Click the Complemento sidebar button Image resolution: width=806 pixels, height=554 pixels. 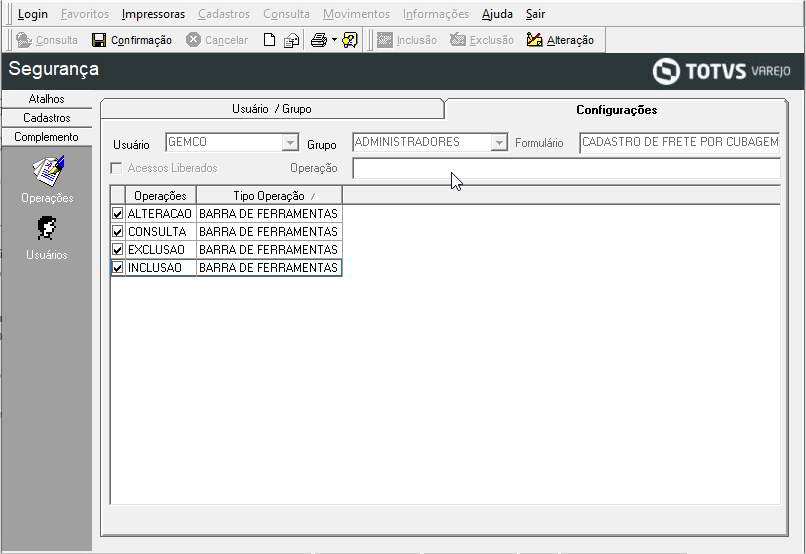pyautogui.click(x=47, y=137)
